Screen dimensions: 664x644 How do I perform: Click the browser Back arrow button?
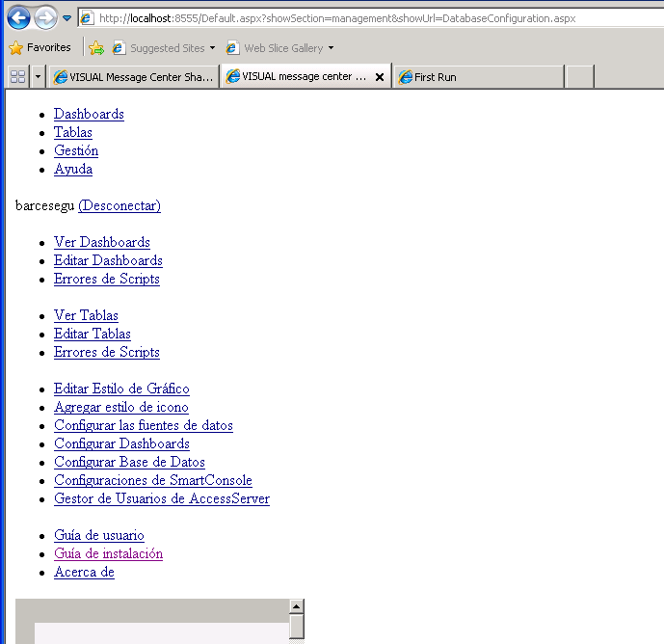(18, 17)
